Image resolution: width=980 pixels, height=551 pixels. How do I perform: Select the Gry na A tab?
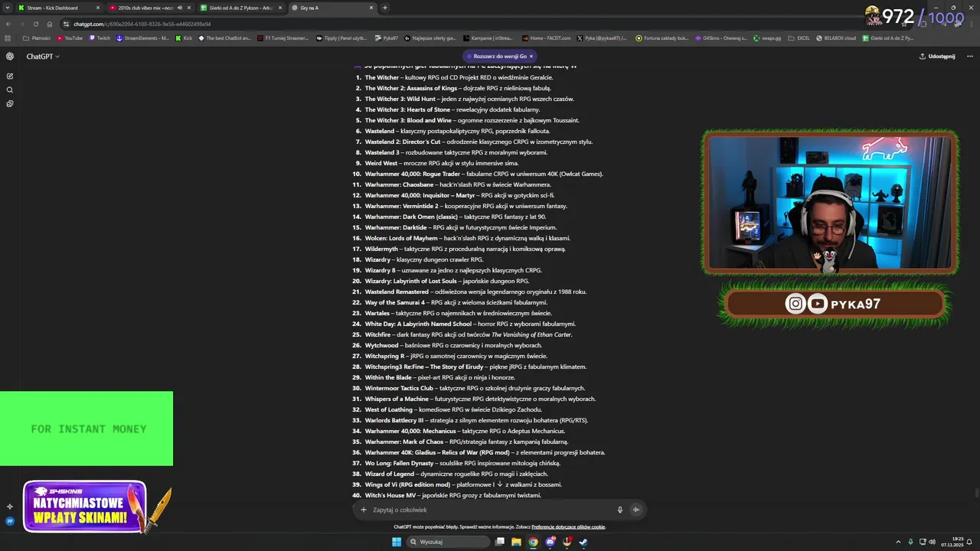point(332,8)
